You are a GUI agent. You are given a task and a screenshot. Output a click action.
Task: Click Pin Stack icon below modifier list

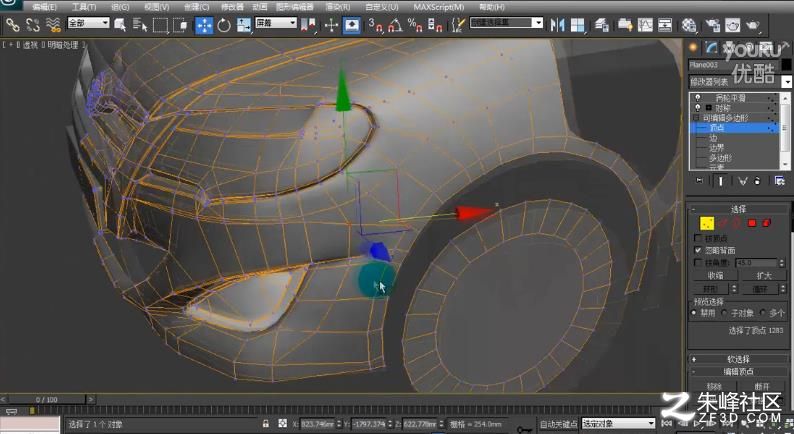point(699,181)
